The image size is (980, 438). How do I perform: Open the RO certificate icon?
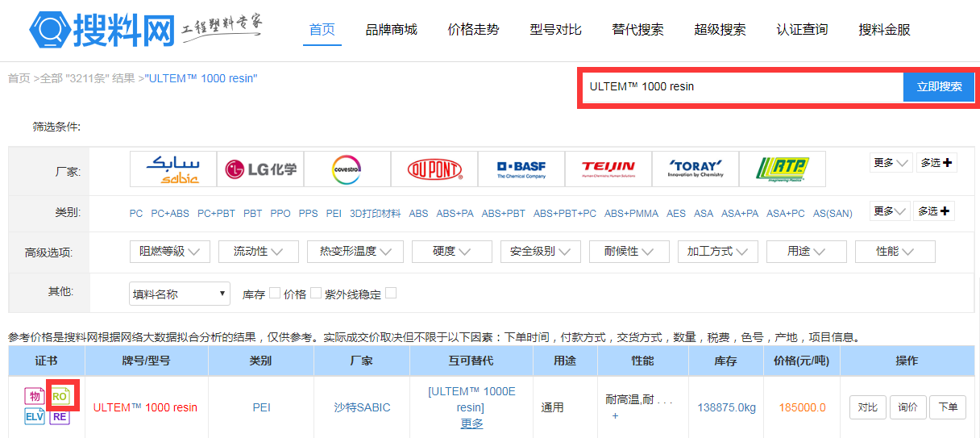(60, 396)
